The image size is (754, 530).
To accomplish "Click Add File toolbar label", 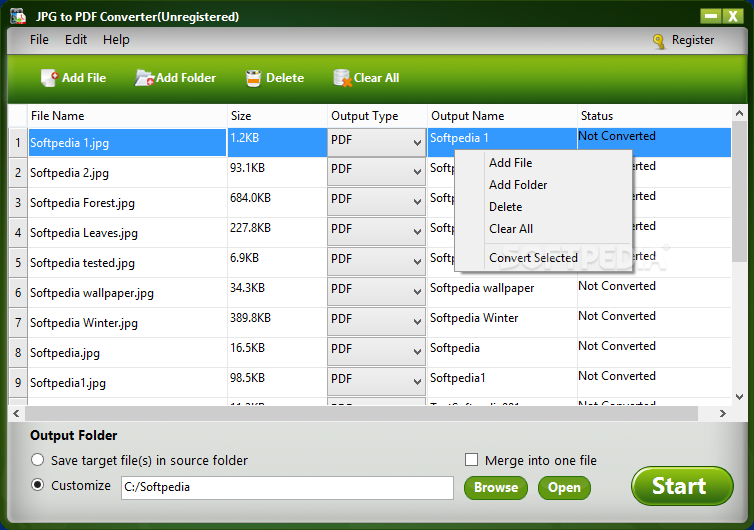I will pyautogui.click(x=84, y=78).
